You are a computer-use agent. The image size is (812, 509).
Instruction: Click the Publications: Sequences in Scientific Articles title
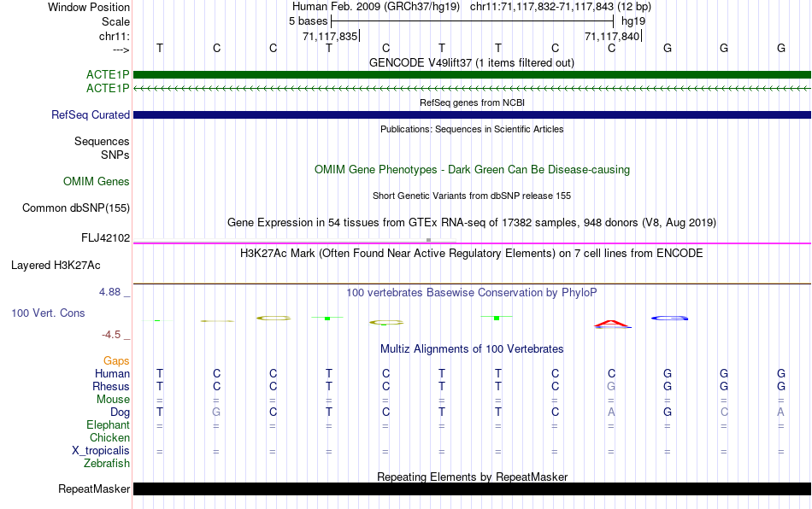472,129
